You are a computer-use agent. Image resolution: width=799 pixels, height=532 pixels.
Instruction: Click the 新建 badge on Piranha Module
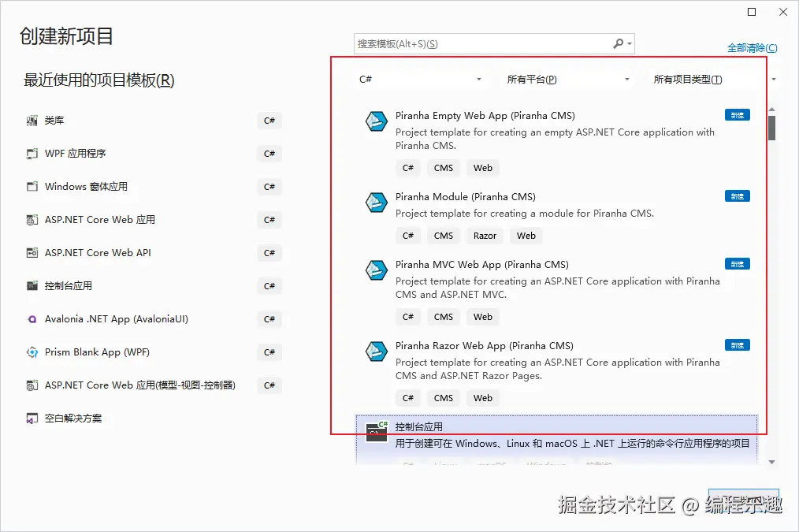coord(738,196)
